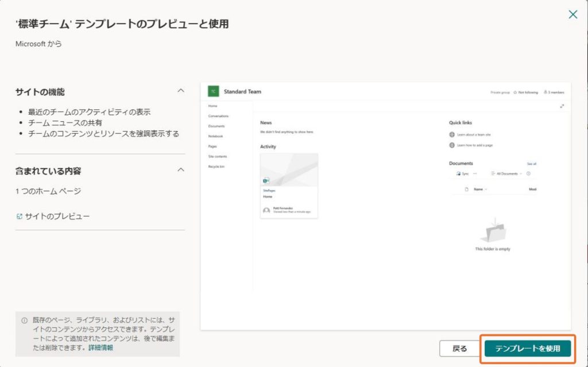Click the Not following star icon
The height and width of the screenshot is (367, 588).
pyautogui.click(x=515, y=92)
